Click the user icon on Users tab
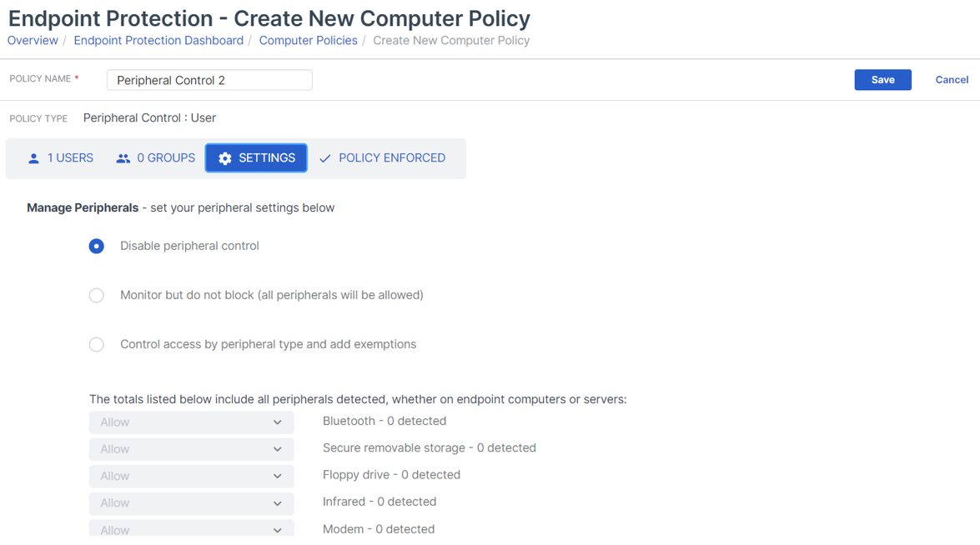 click(33, 158)
